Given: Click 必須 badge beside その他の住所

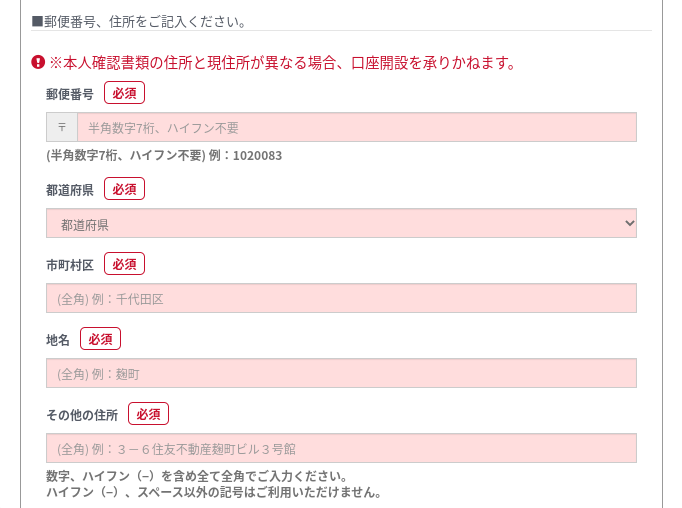Looking at the screenshot, I should [148, 414].
